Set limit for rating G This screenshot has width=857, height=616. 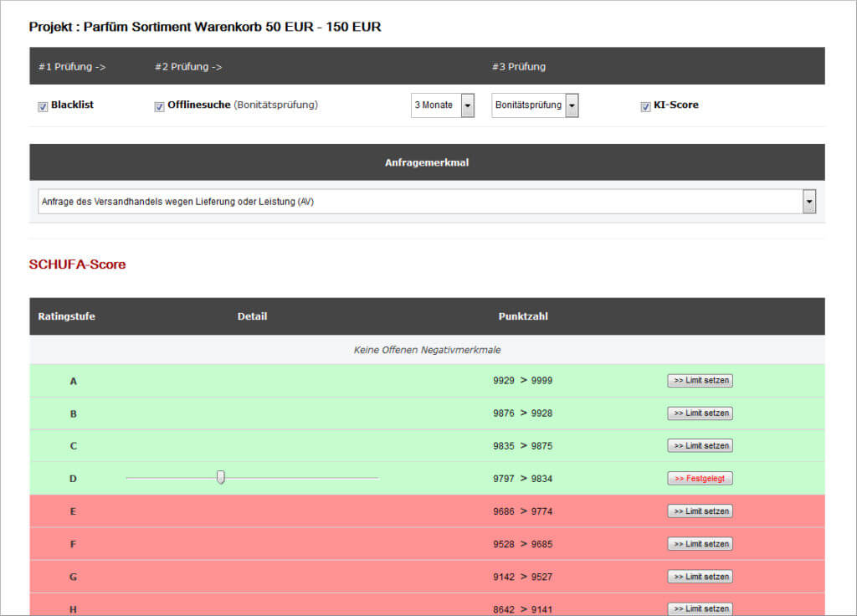(700, 577)
